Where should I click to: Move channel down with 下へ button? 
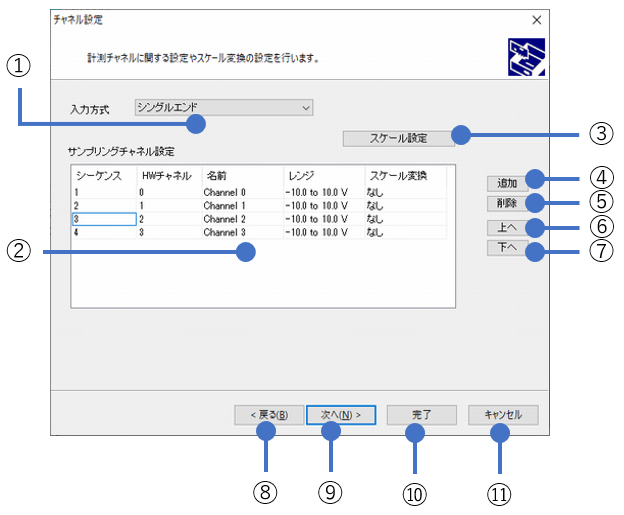pyautogui.click(x=506, y=248)
